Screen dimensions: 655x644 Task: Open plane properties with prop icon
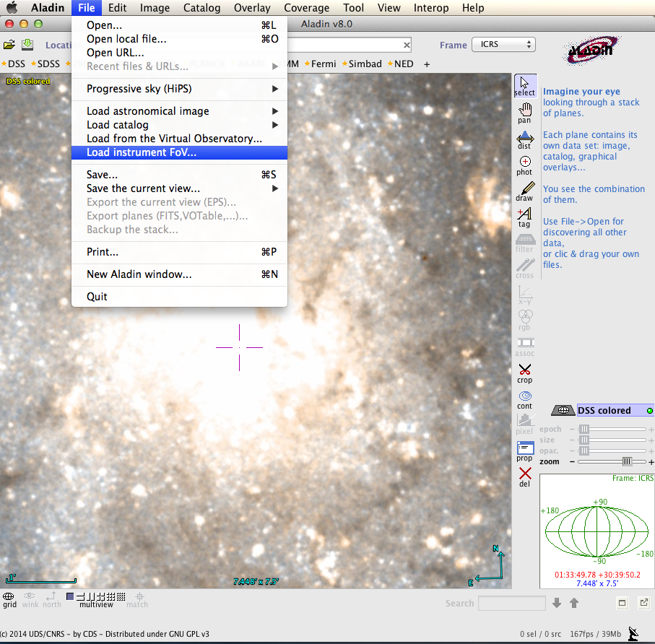pos(524,450)
